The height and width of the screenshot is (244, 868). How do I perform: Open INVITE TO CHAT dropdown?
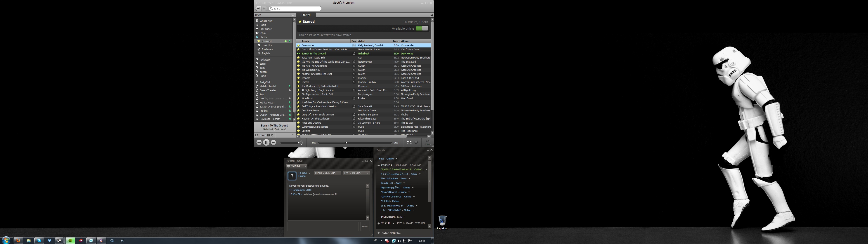tap(356, 173)
